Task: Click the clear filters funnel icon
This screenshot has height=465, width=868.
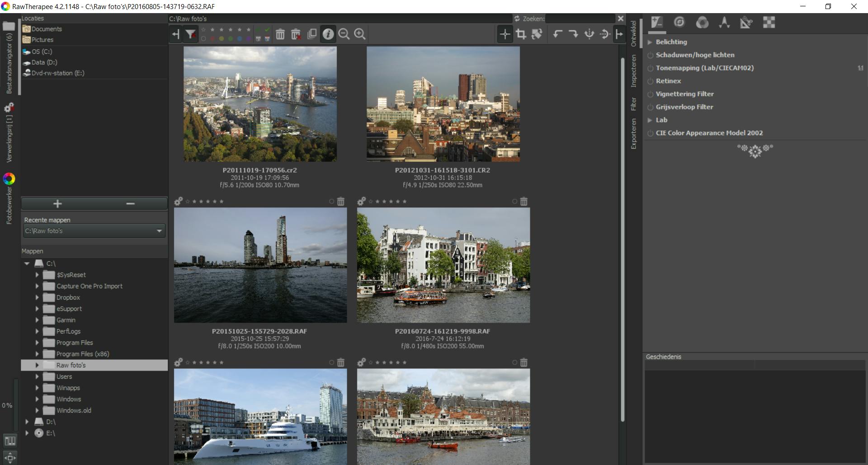Action: pyautogui.click(x=191, y=34)
